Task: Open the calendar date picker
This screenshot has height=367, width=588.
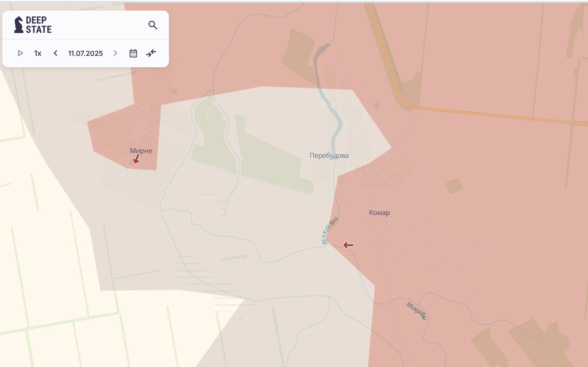Action: coord(133,53)
